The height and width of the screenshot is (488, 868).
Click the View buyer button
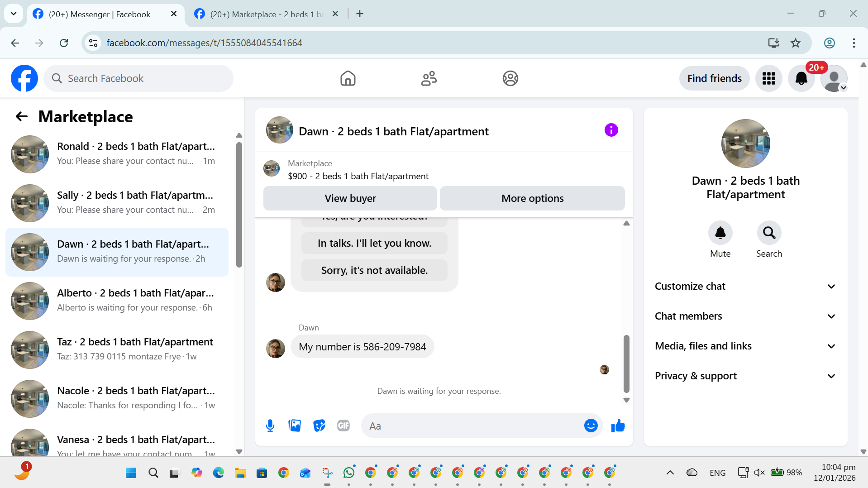(350, 198)
